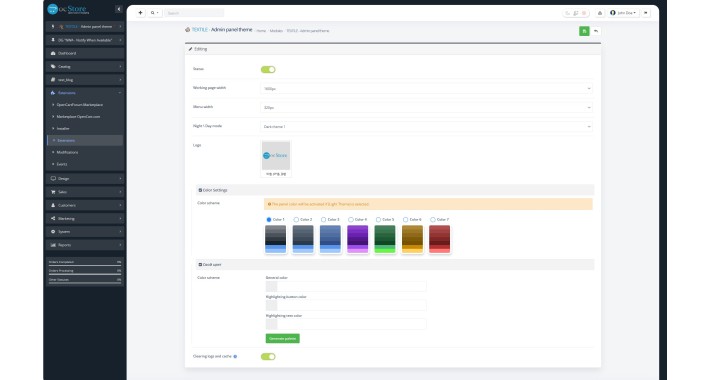This screenshot has height=380, width=710.
Task: Click the Reports chart icon in sidebar
Action: tap(53, 245)
